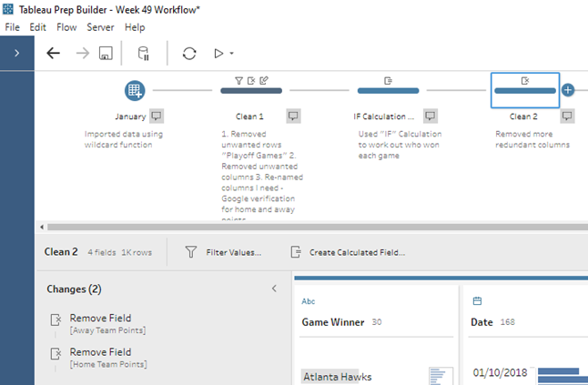
Task: Refresh the flow data
Action: (x=189, y=53)
